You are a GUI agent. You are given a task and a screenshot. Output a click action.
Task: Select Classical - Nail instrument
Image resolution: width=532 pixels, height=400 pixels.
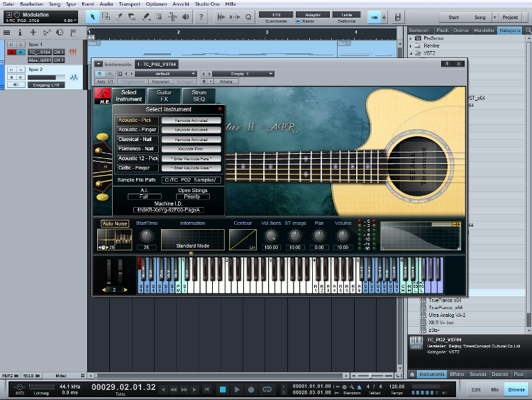tap(137, 139)
